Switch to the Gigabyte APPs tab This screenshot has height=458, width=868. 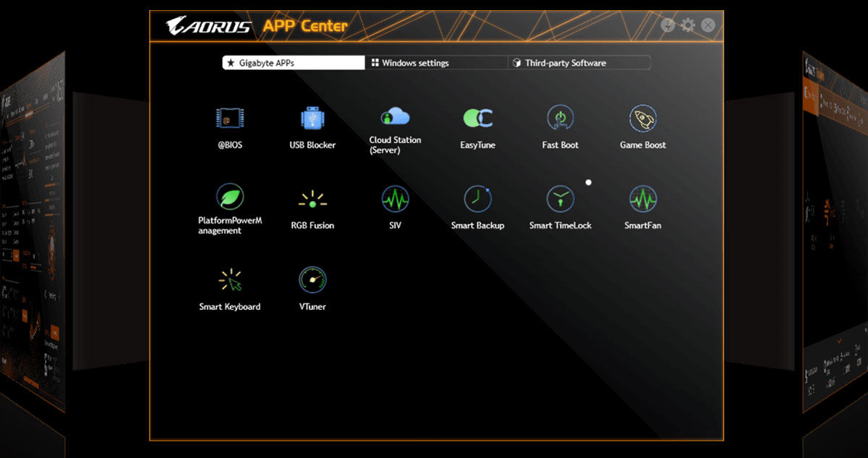[293, 63]
